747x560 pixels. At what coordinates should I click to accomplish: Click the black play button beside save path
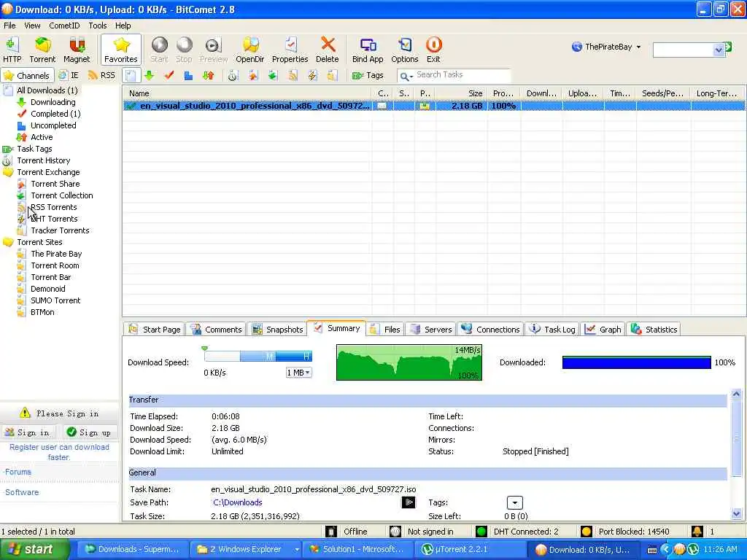click(x=409, y=502)
